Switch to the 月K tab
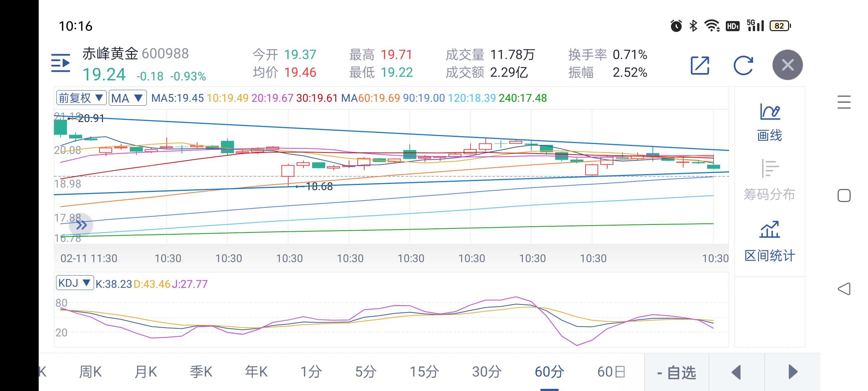Image resolution: width=868 pixels, height=391 pixels. coord(146,372)
